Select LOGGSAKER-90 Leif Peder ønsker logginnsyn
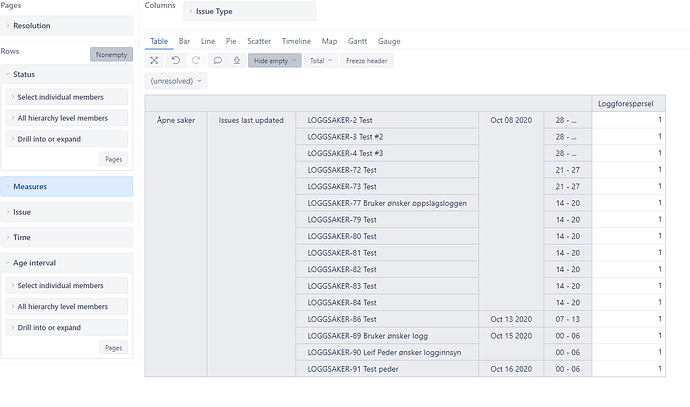This screenshot has width=690, height=407. point(387,352)
